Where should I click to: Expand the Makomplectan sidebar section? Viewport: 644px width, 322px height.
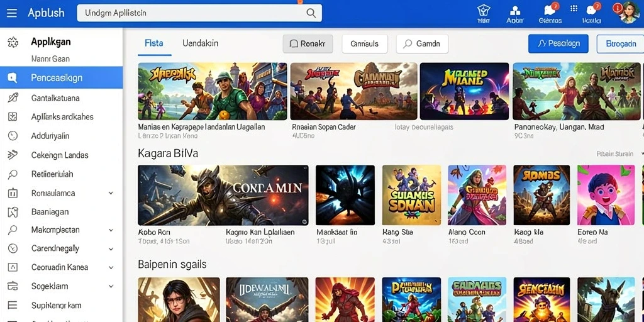click(111, 230)
